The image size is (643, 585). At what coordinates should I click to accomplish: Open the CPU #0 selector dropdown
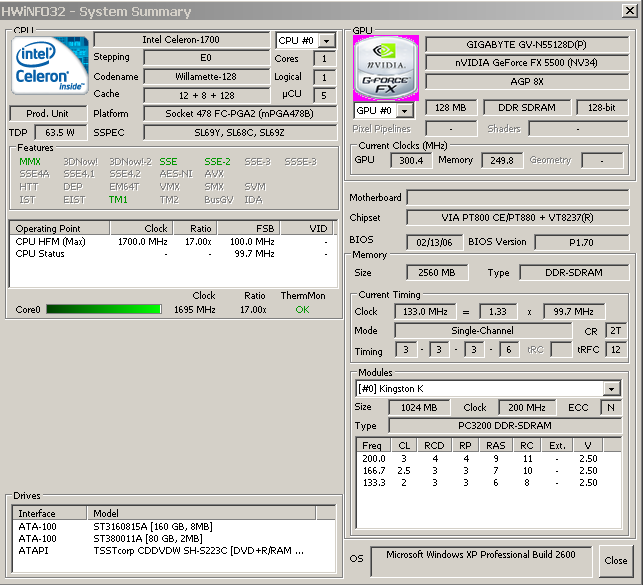tap(326, 41)
